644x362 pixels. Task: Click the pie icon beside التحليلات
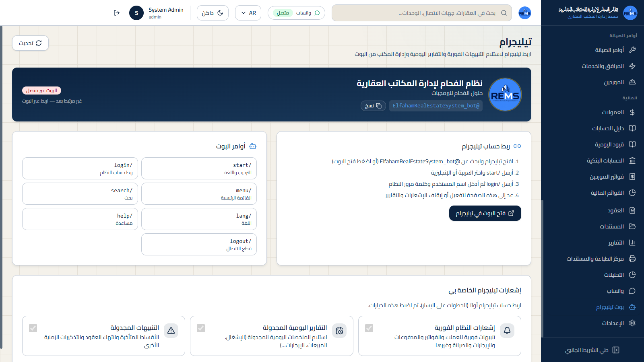[632, 275]
